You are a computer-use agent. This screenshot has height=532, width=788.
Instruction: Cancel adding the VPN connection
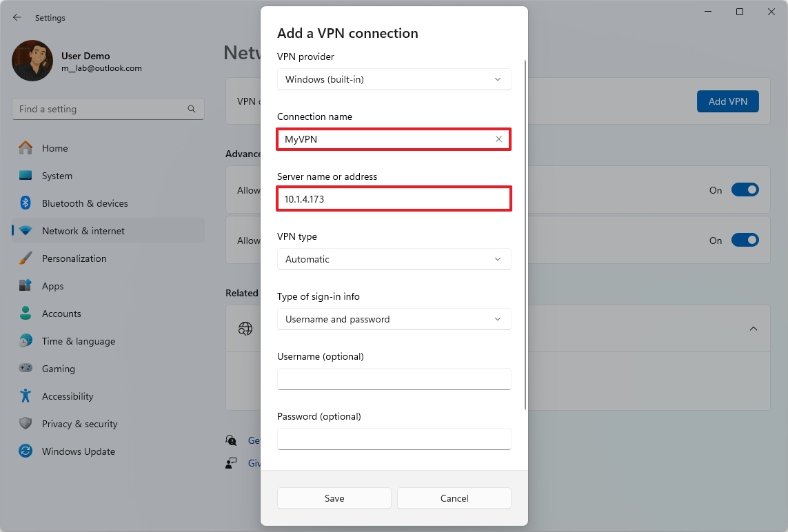point(454,498)
